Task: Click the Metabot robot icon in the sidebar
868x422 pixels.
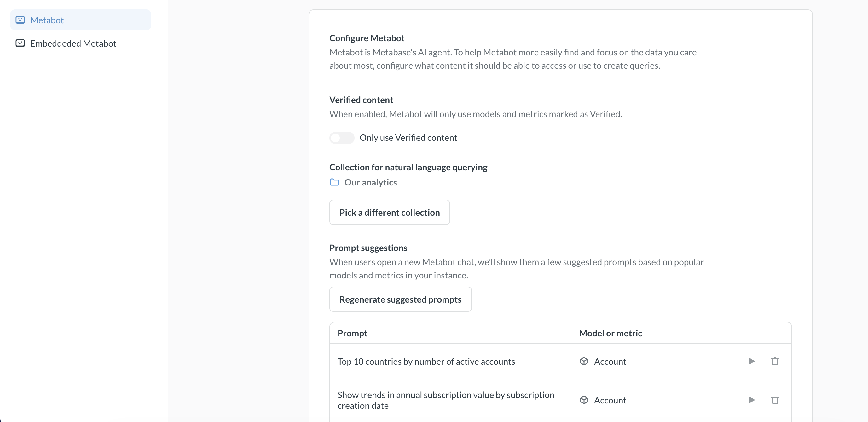Action: tap(20, 20)
